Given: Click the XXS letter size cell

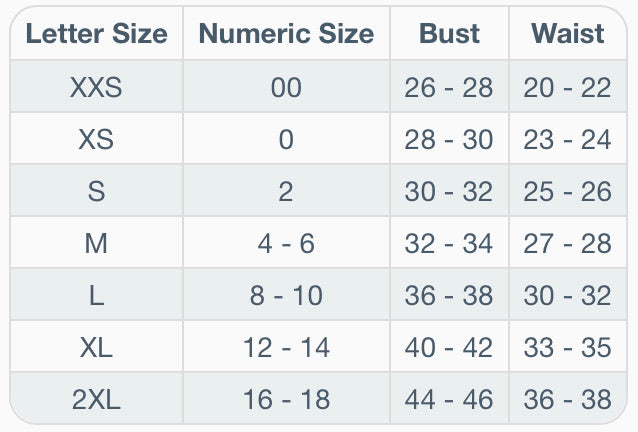Looking at the screenshot, I should point(96,87).
